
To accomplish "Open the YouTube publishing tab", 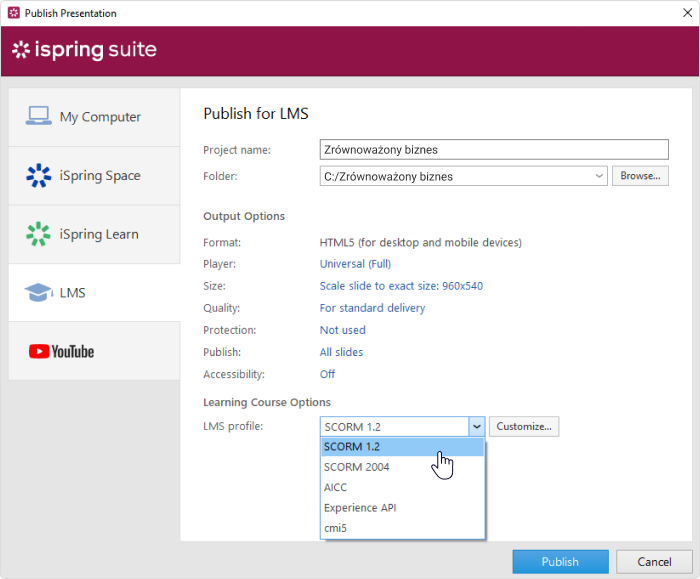I will [x=94, y=351].
